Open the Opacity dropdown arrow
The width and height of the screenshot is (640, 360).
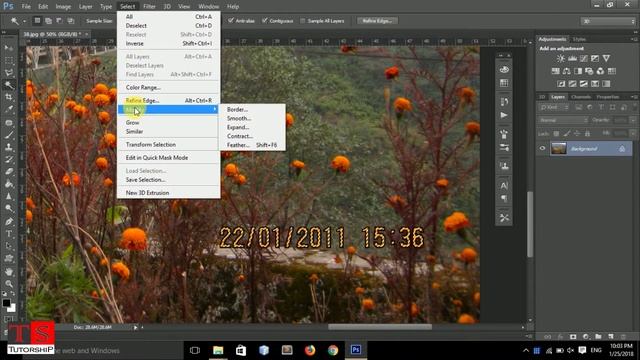pyautogui.click(x=633, y=120)
